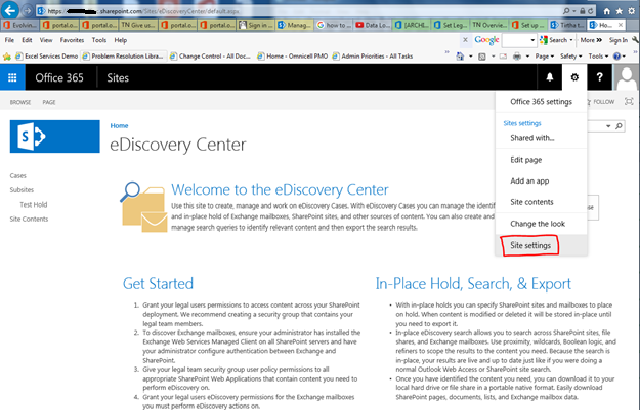Open the help question mark
The image size is (640, 410).
pyautogui.click(x=599, y=78)
